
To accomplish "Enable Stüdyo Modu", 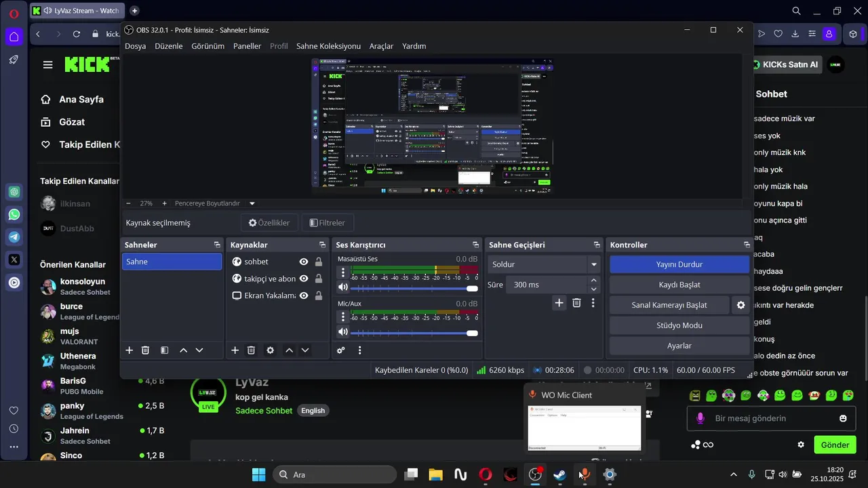I will click(679, 325).
